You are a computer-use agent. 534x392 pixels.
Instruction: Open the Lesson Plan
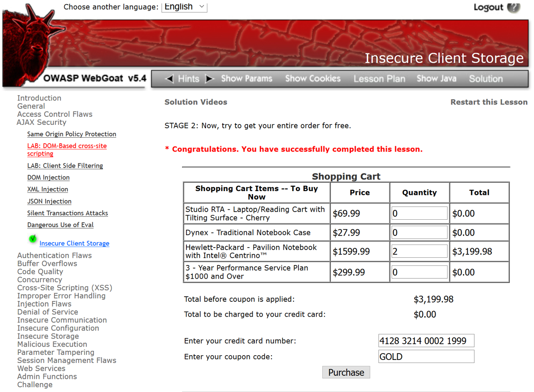point(379,79)
